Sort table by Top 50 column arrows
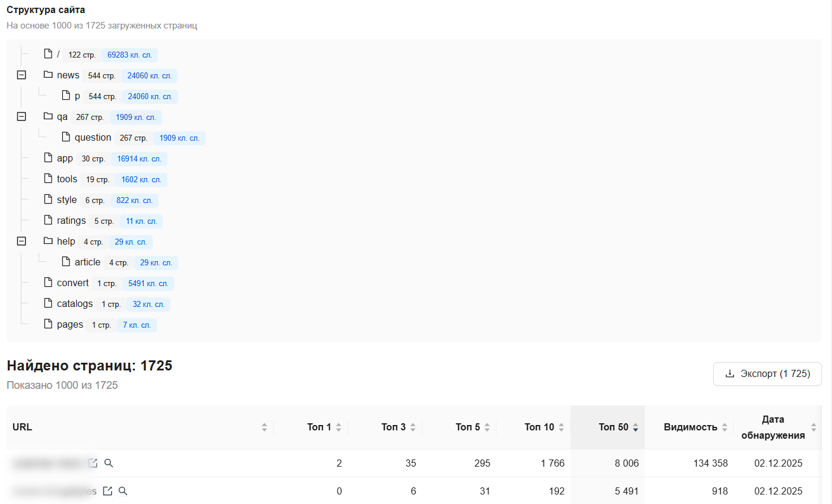Screen dimensions: 832x504 (x=635, y=427)
